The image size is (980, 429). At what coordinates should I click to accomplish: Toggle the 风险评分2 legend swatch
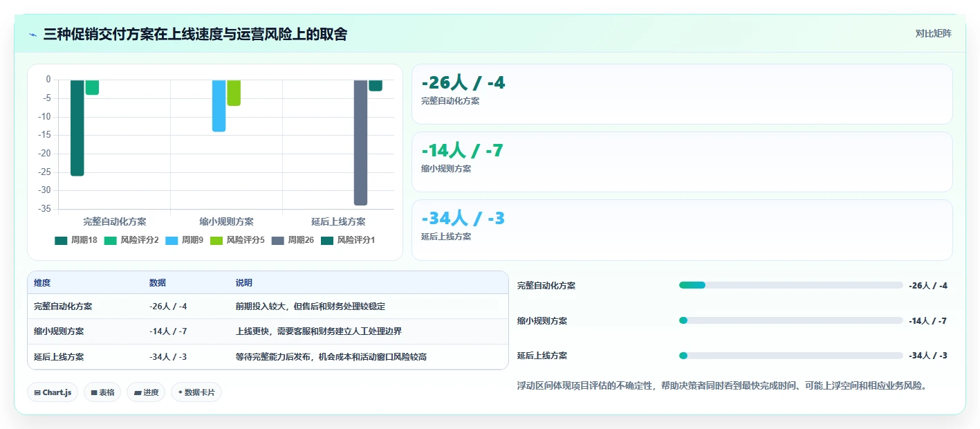111,240
